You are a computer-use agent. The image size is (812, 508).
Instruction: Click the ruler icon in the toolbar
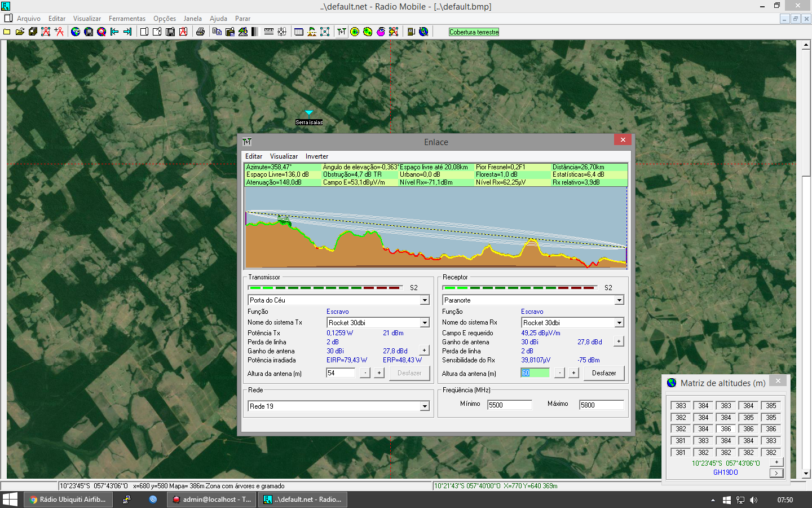pos(269,32)
